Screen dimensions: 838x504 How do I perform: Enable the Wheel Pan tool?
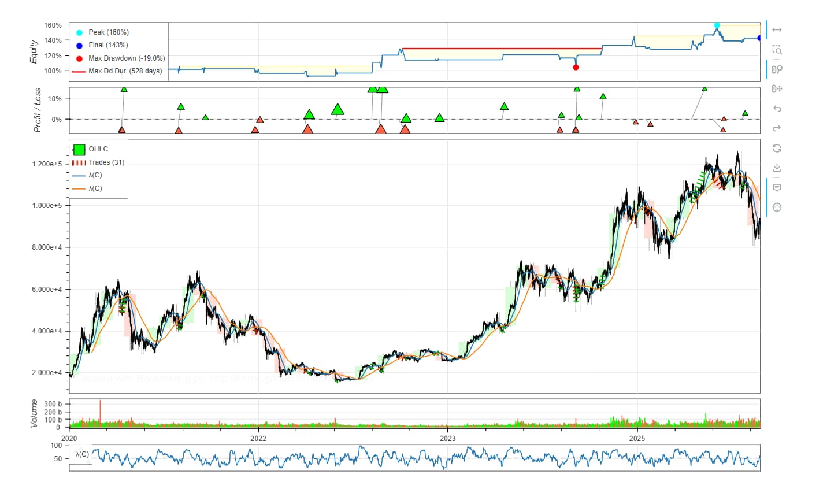777,88
